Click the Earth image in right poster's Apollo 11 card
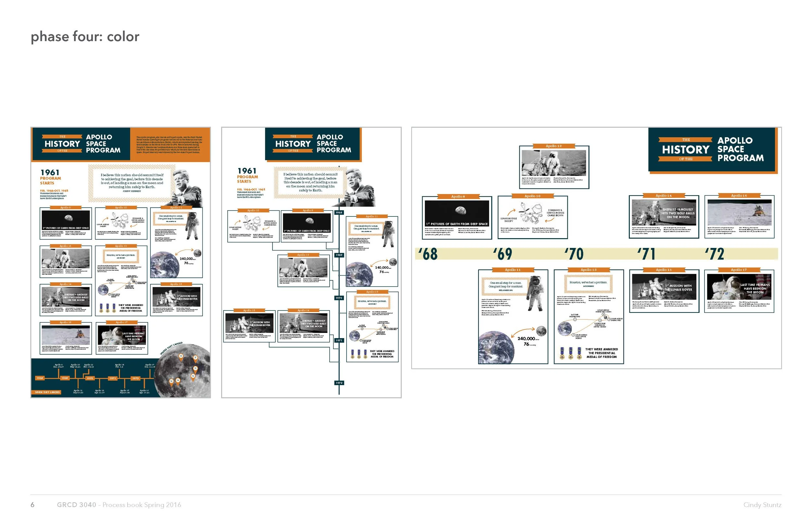This screenshot has width=812, height=525. (496, 348)
